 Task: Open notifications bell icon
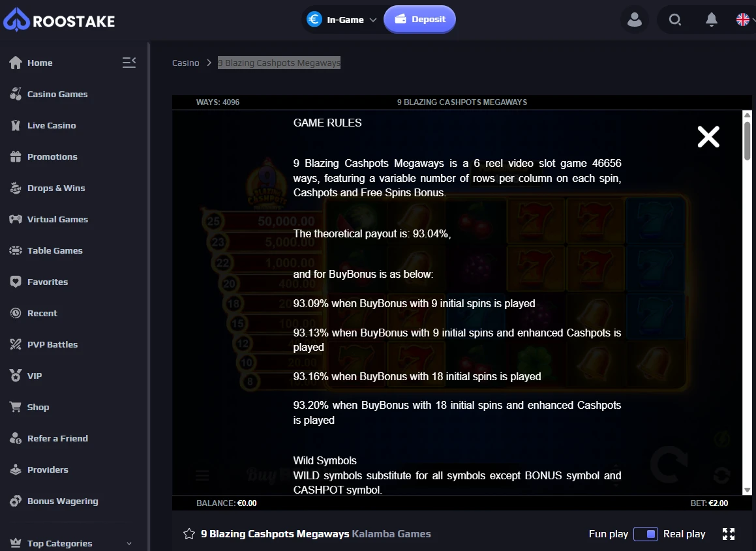coord(712,20)
